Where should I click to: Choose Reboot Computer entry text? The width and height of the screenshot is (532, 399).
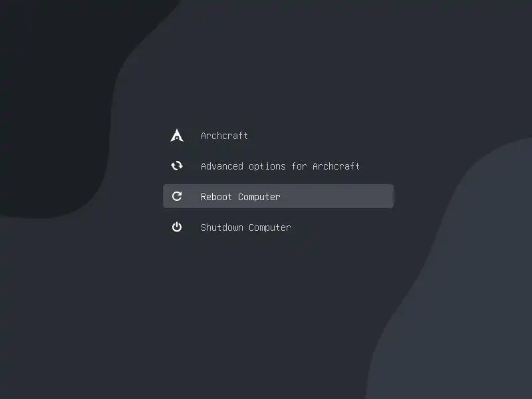click(240, 197)
